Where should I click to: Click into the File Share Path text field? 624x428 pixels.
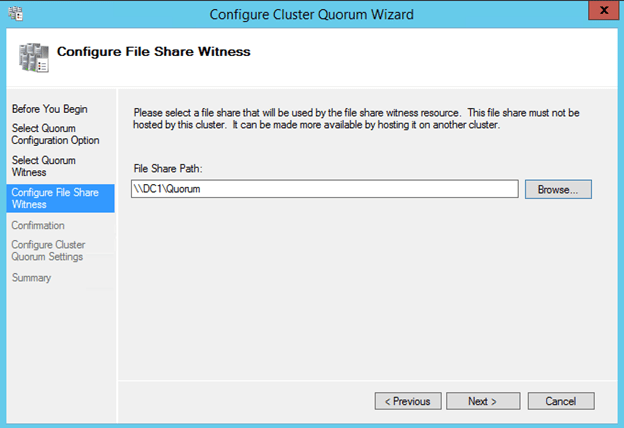[x=324, y=189]
